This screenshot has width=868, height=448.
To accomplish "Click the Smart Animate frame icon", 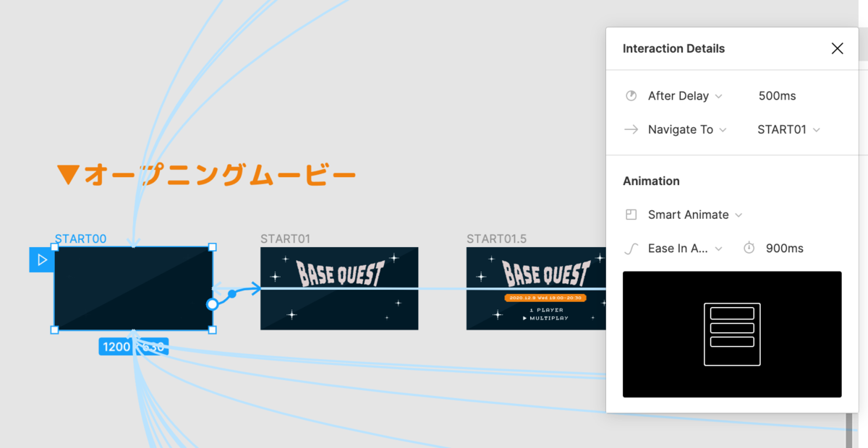I will pyautogui.click(x=631, y=215).
